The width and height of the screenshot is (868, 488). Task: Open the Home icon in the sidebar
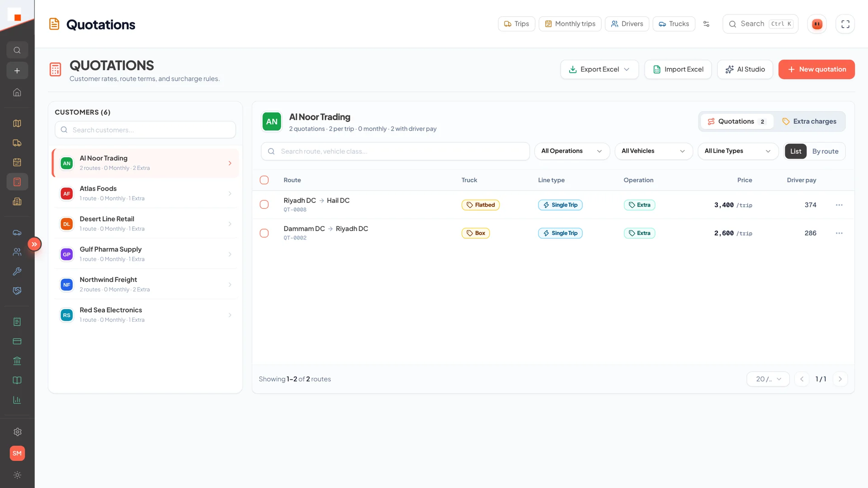click(x=17, y=92)
